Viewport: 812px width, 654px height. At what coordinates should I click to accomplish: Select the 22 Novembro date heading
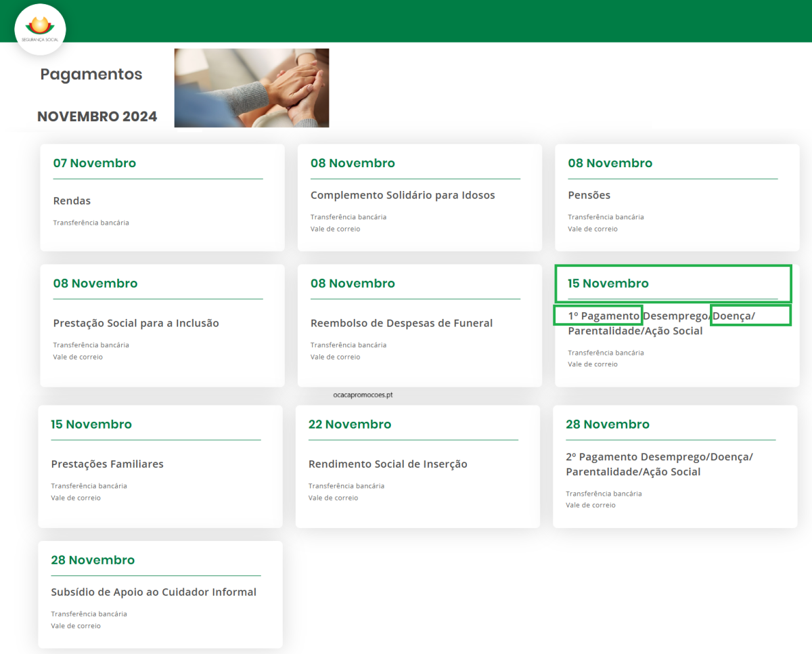pyautogui.click(x=350, y=424)
